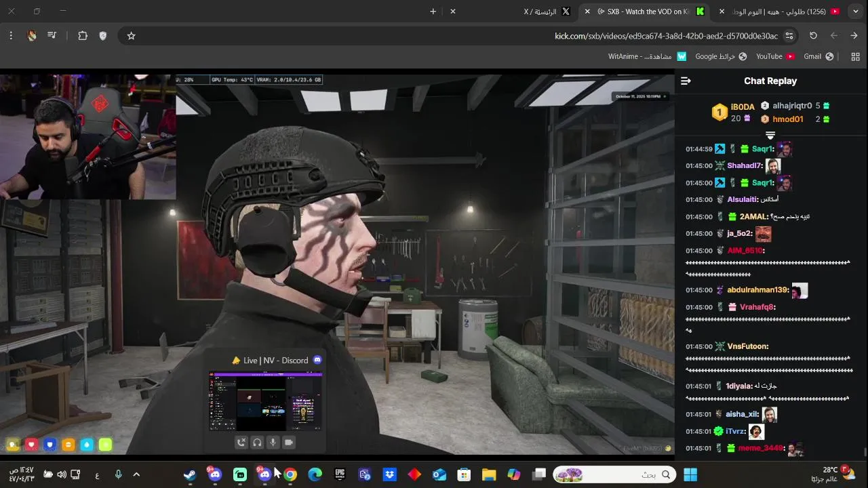
Task: Open browser profile avatar
Action: coord(32,36)
